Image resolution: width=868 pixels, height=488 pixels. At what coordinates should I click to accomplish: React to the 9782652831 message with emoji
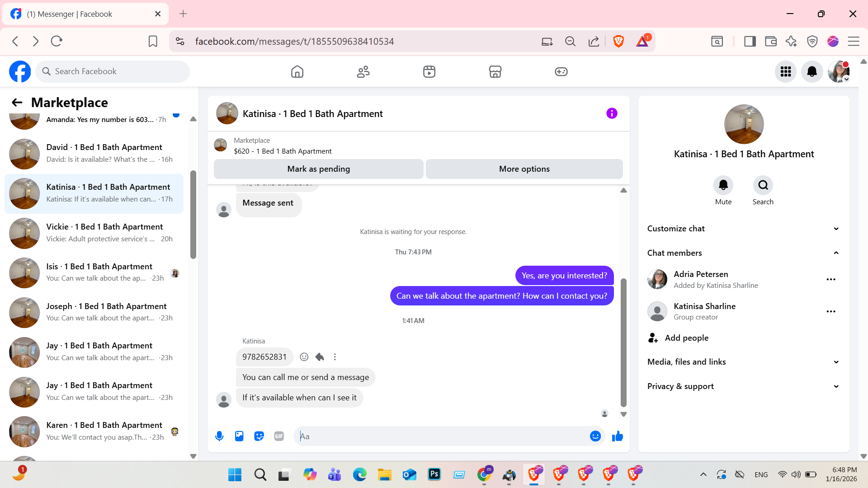[x=304, y=357]
